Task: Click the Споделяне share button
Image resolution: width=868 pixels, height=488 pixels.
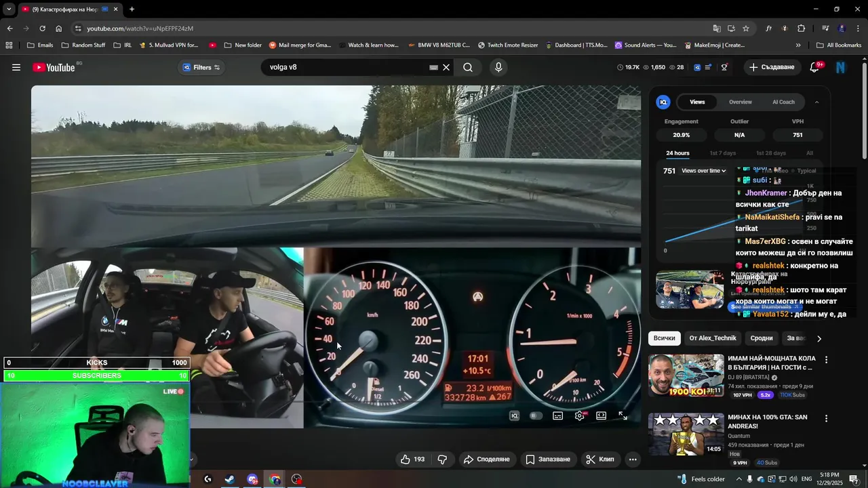Action: pos(487,459)
